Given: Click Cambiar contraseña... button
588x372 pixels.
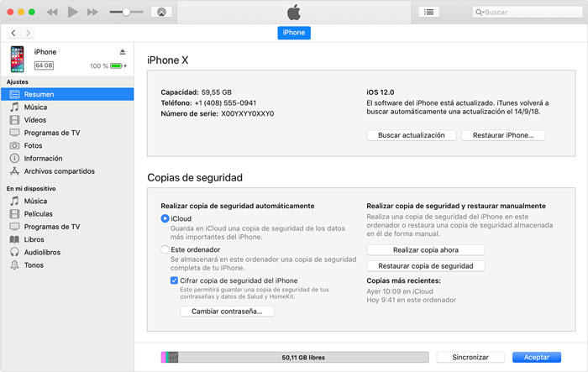Looking at the screenshot, I should 227,312.
